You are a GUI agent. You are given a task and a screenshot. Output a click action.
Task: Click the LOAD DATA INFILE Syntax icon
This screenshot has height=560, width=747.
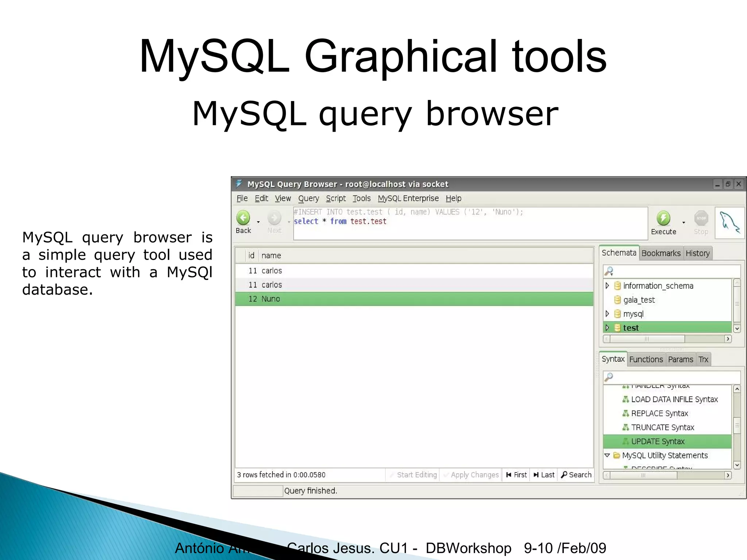[626, 399]
